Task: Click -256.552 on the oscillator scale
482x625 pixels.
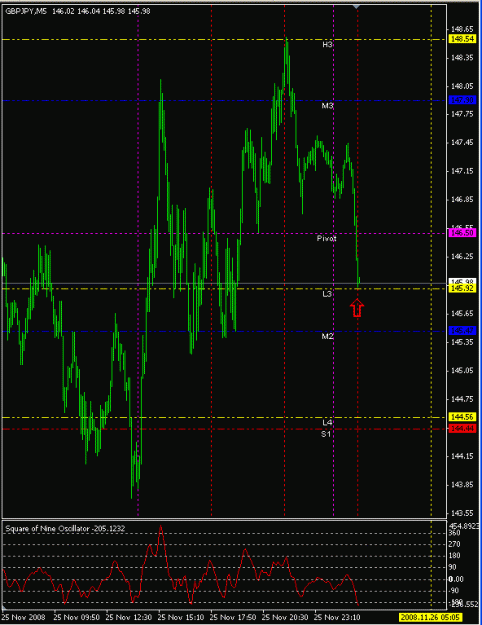Action: click(x=464, y=605)
